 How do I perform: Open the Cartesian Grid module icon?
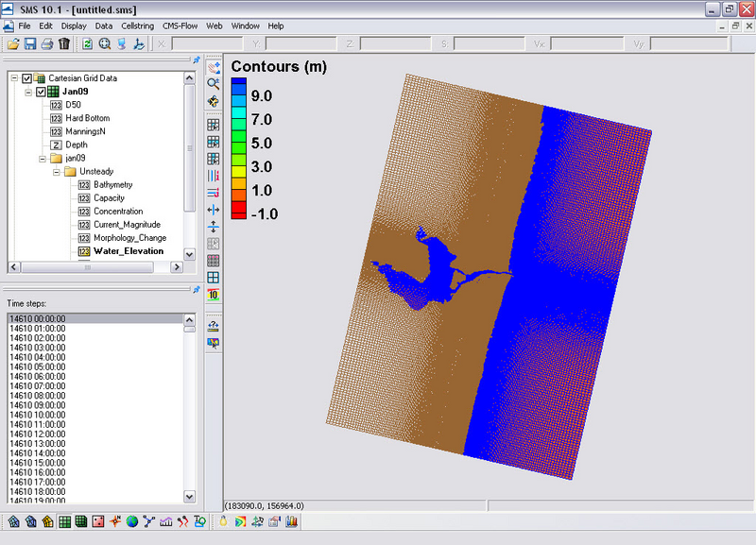coord(64,521)
